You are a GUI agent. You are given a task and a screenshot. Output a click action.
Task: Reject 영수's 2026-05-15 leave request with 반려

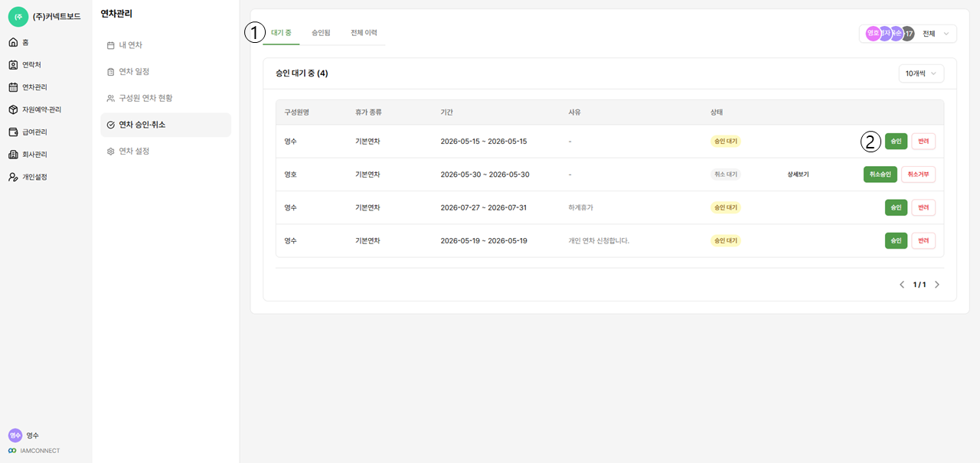[x=923, y=142]
